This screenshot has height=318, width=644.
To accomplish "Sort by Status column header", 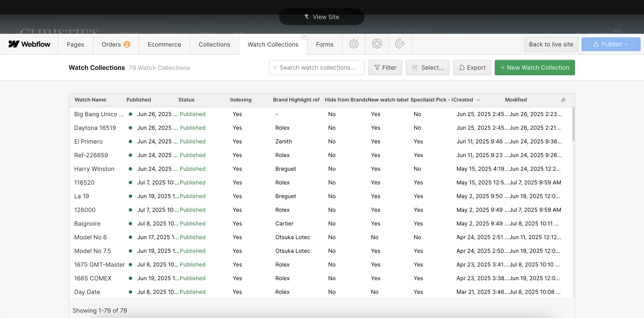I will [186, 100].
